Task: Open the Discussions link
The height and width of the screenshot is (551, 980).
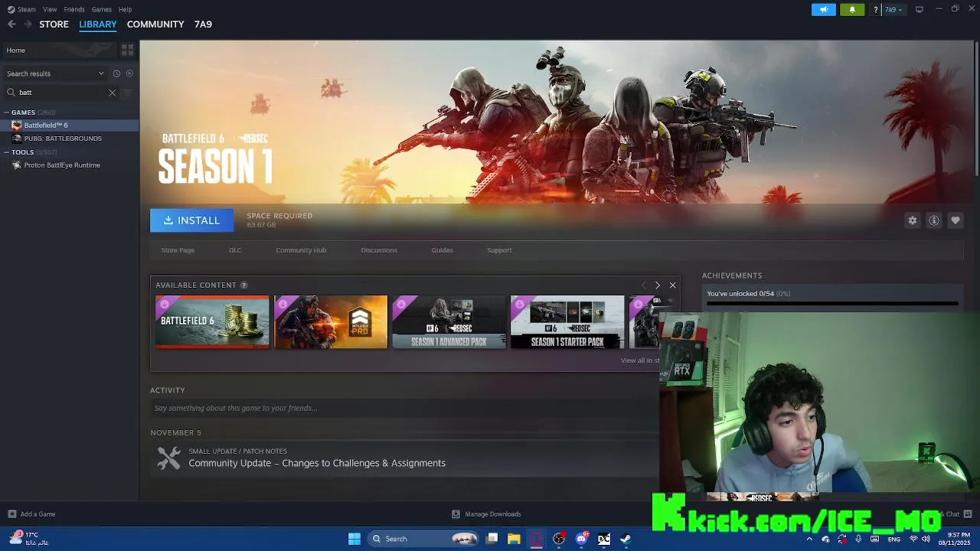Action: click(379, 250)
